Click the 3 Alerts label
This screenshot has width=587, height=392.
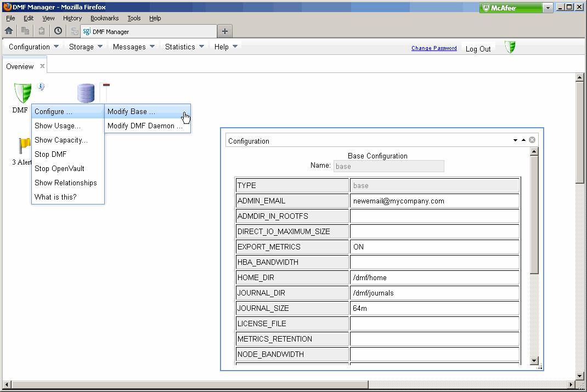click(22, 162)
